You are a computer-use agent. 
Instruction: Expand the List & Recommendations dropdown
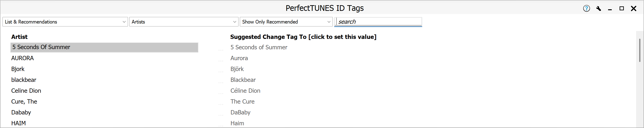(65, 22)
